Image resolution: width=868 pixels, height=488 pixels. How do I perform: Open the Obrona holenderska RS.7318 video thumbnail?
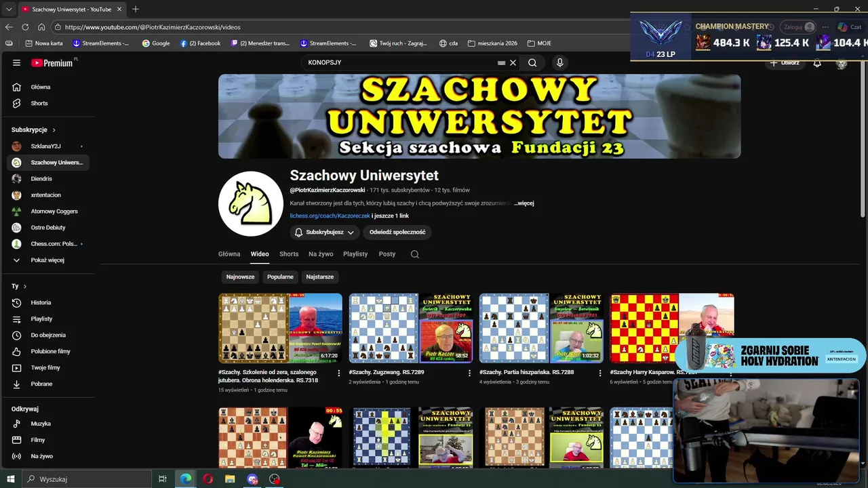click(x=280, y=328)
